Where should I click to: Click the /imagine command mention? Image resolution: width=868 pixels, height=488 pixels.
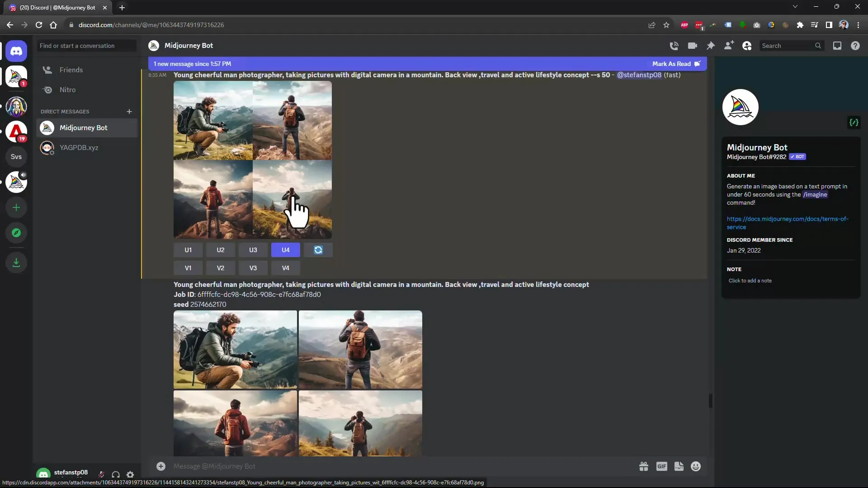pos(815,195)
